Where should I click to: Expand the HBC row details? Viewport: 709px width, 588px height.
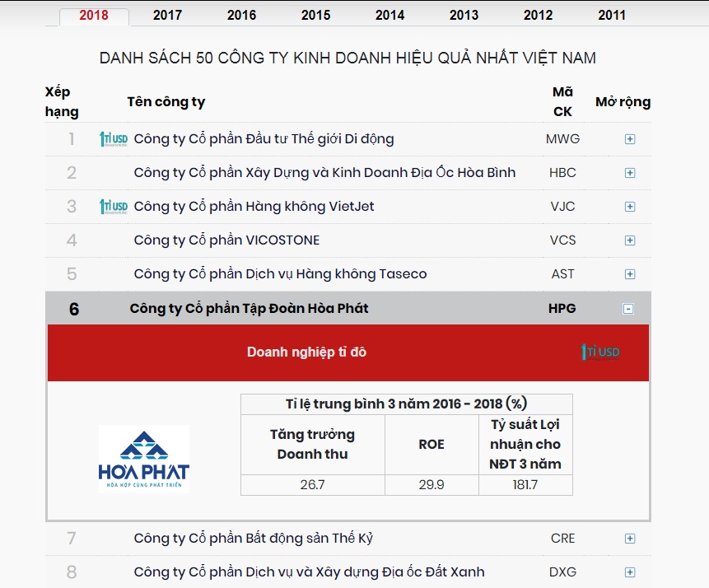click(x=630, y=173)
